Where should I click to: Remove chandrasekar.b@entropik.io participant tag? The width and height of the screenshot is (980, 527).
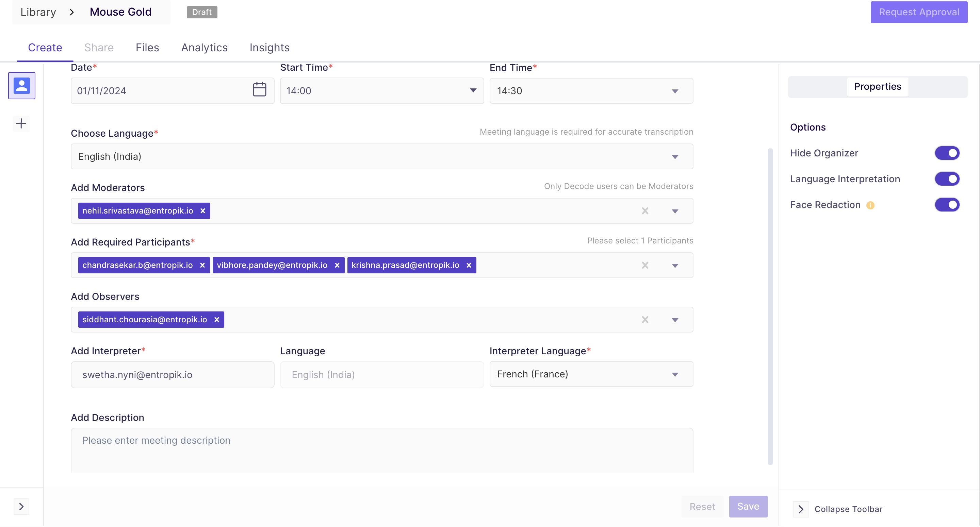click(202, 266)
